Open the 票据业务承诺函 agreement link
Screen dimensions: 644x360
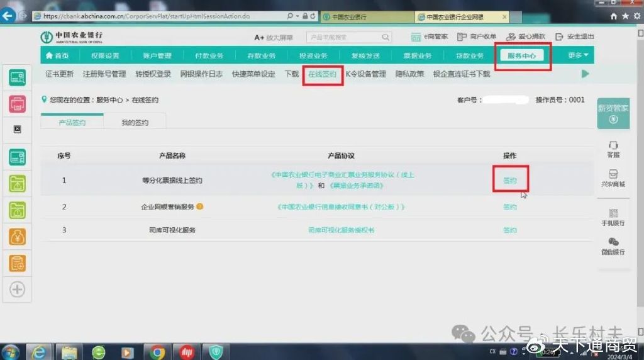pyautogui.click(x=357, y=185)
